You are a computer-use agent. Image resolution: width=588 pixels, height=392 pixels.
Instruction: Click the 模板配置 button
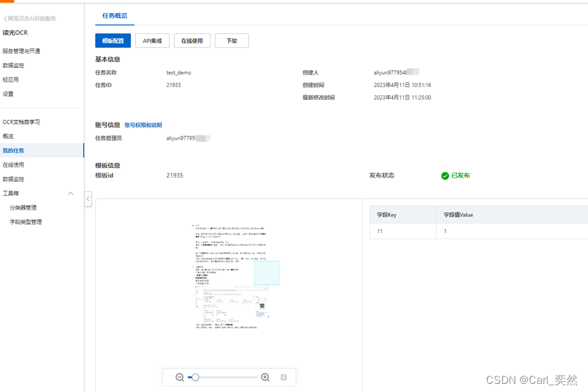(113, 41)
